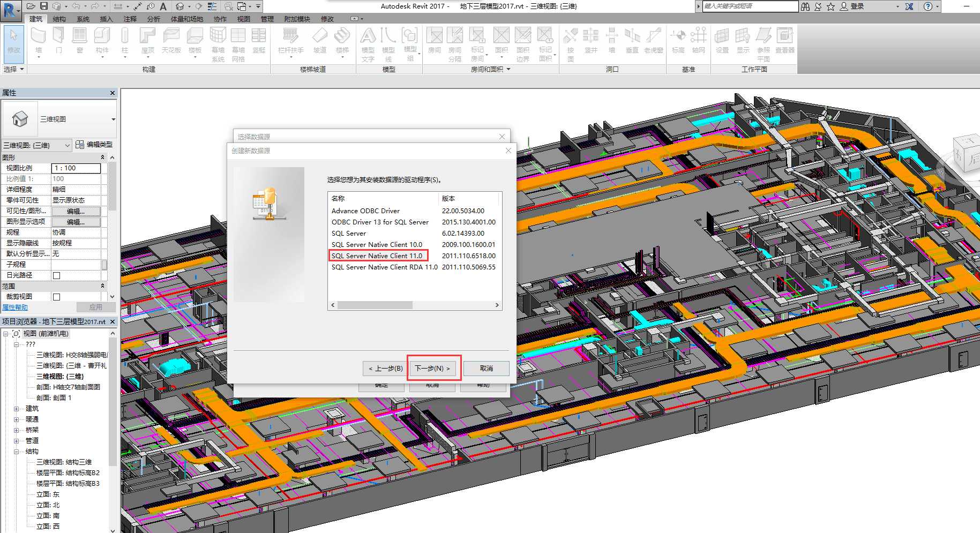Image resolution: width=980 pixels, height=533 pixels.
Task: Select the 楼板 (Floor) tool
Action: pyautogui.click(x=195, y=41)
